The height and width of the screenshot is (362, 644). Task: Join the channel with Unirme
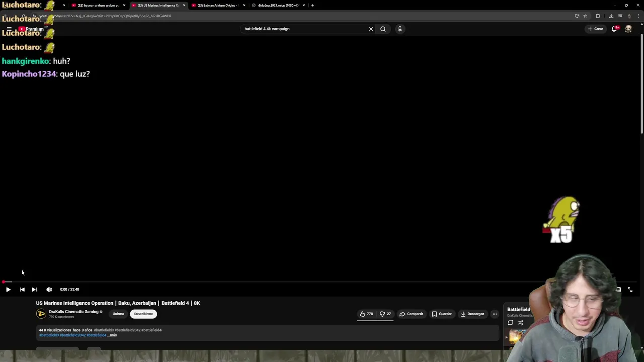pyautogui.click(x=118, y=314)
